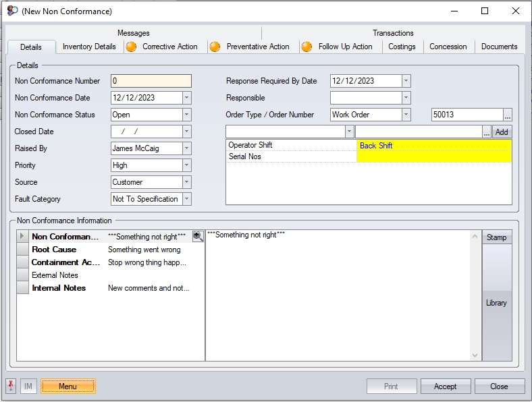The width and height of the screenshot is (532, 402).
Task: Click the yellow Back Shift cell
Action: [x=433, y=146]
